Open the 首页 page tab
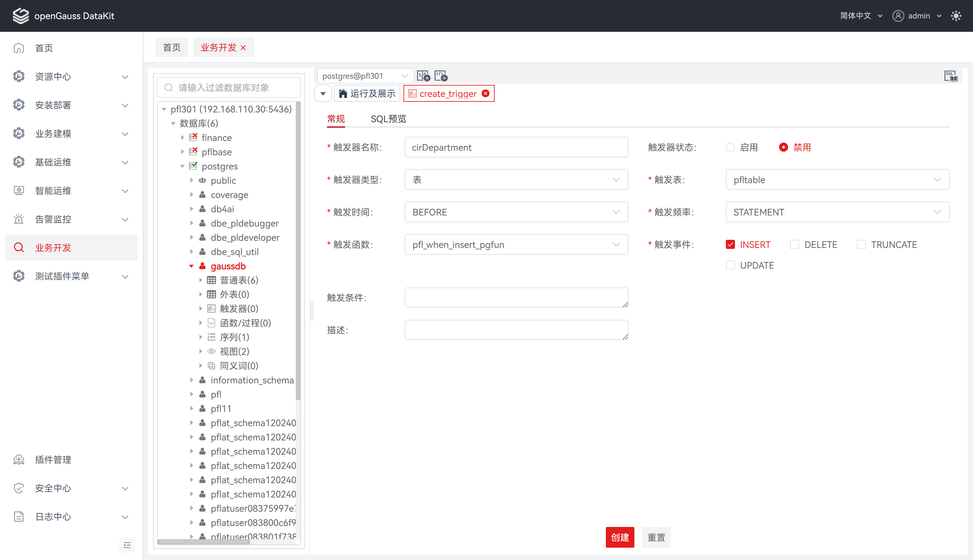The height and width of the screenshot is (560, 973). point(172,47)
